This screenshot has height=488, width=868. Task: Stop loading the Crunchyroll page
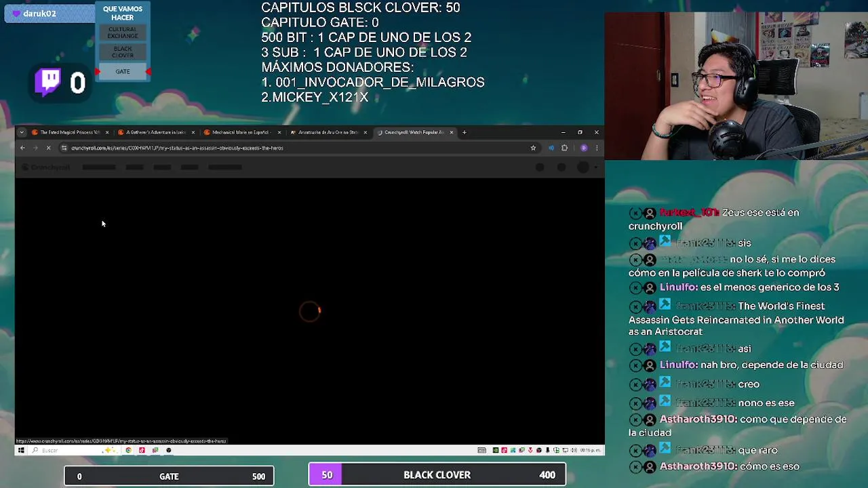(48, 148)
